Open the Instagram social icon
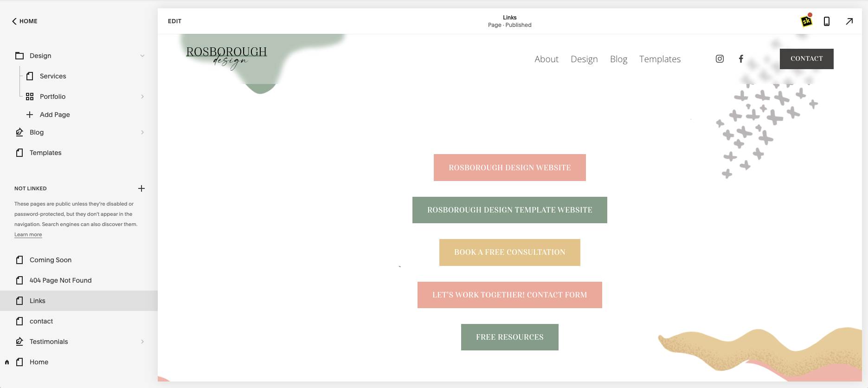Screen dimensions: 868x388 (x=720, y=59)
